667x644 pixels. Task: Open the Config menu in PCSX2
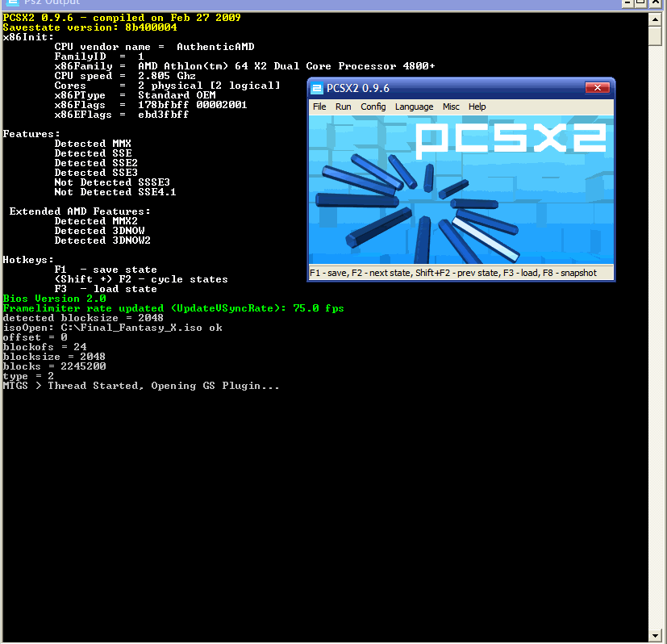pyautogui.click(x=373, y=107)
